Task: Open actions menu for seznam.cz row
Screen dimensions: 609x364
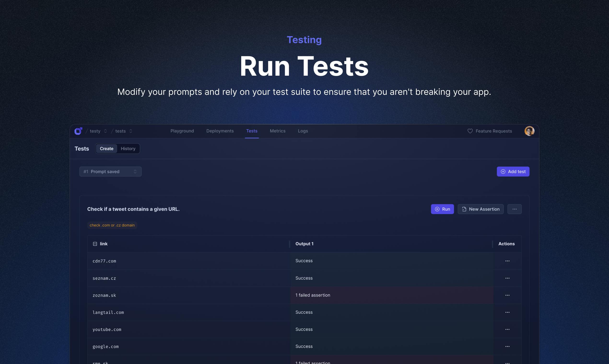Action: pyautogui.click(x=507, y=278)
